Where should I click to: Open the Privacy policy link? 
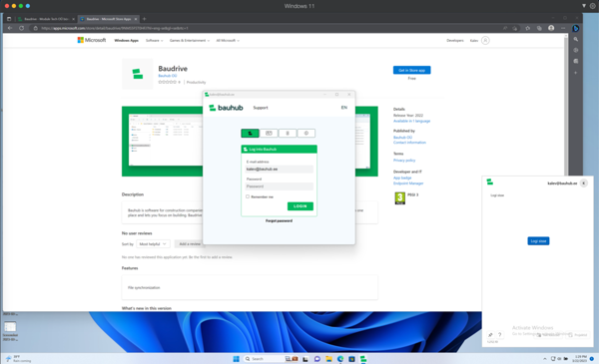(x=404, y=161)
